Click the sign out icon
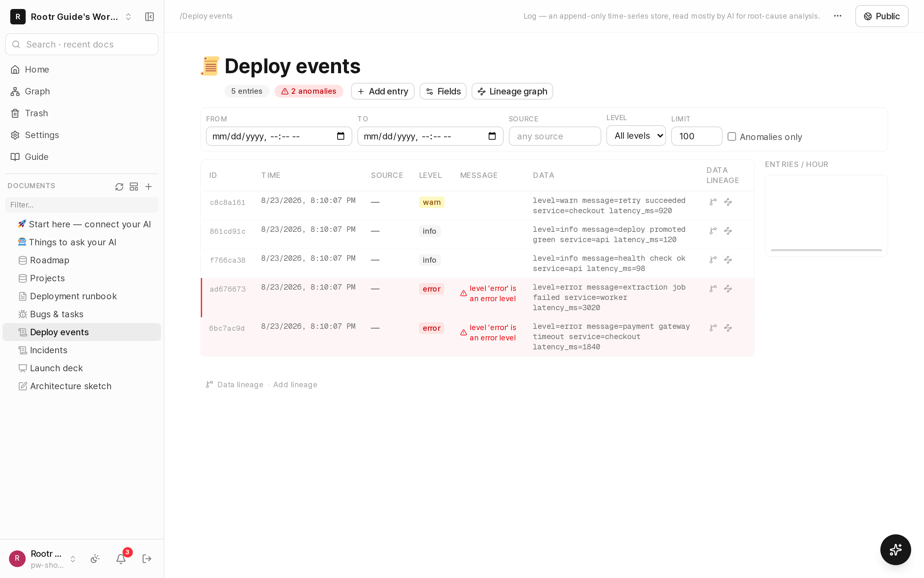The width and height of the screenshot is (924, 578). [147, 558]
